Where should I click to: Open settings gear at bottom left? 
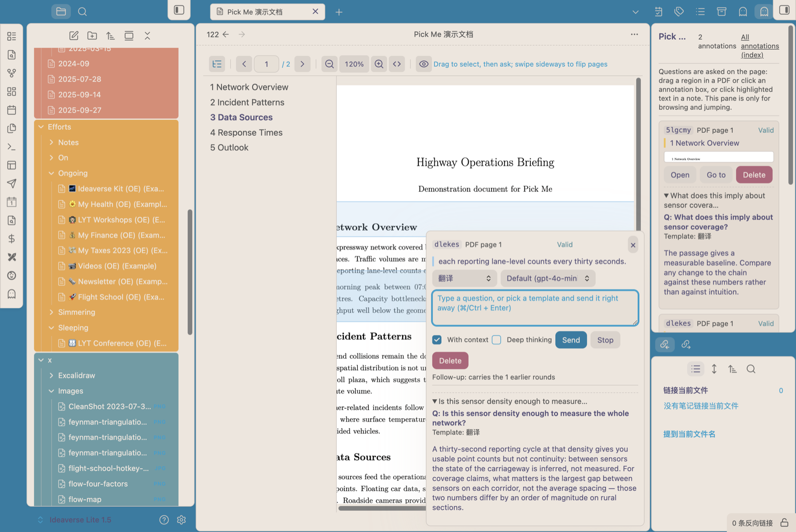click(x=182, y=520)
